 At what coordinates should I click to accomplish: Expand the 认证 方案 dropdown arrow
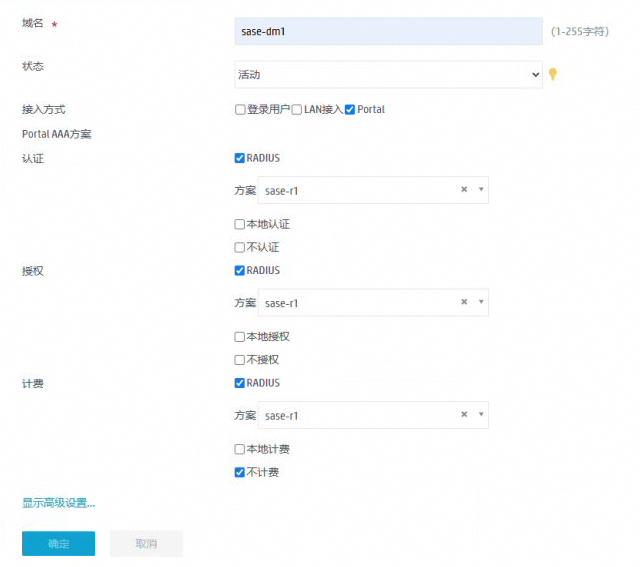pyautogui.click(x=481, y=189)
